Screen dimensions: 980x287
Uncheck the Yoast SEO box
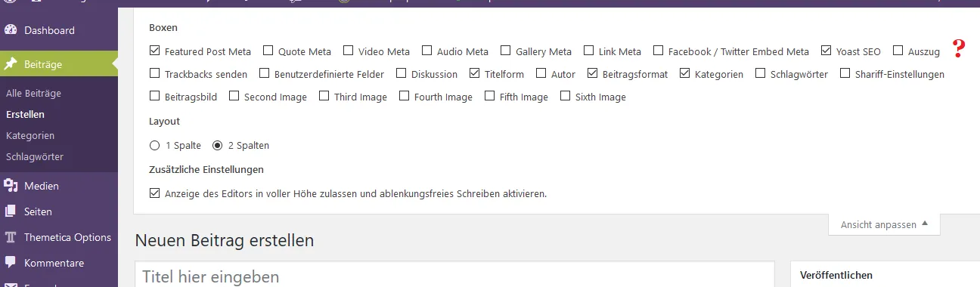[826, 51]
